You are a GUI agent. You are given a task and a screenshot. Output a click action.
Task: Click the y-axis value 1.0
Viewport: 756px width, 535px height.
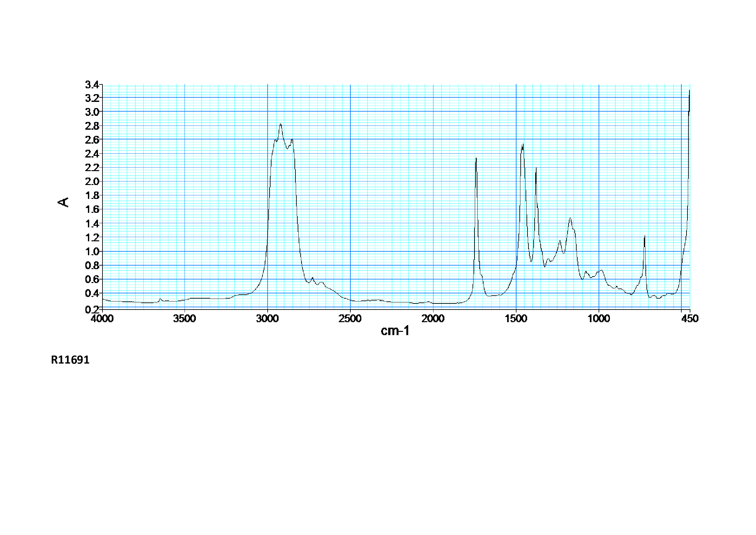(x=92, y=252)
